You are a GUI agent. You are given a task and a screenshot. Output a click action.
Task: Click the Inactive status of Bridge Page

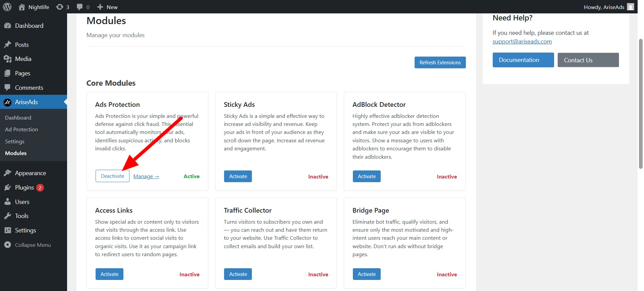tap(447, 275)
